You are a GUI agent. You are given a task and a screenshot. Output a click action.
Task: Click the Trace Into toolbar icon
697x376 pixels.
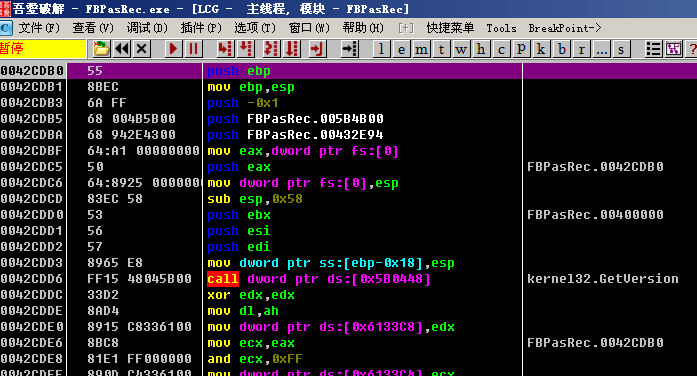(271, 48)
